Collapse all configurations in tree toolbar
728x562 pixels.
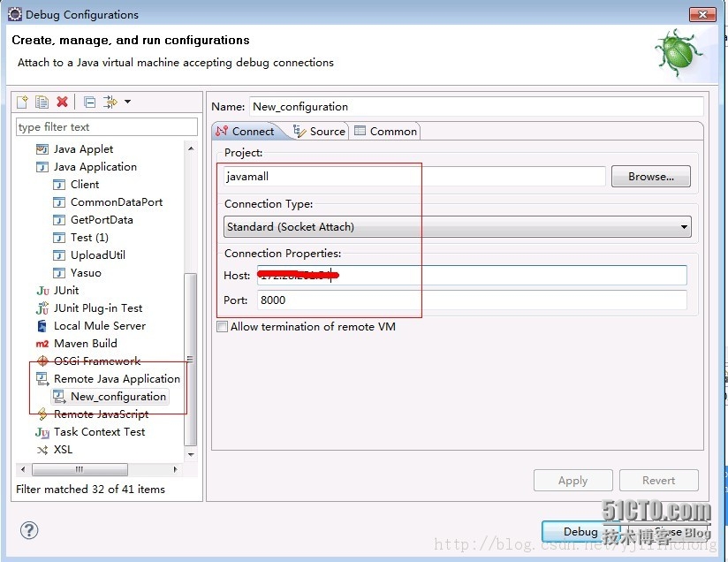89,103
